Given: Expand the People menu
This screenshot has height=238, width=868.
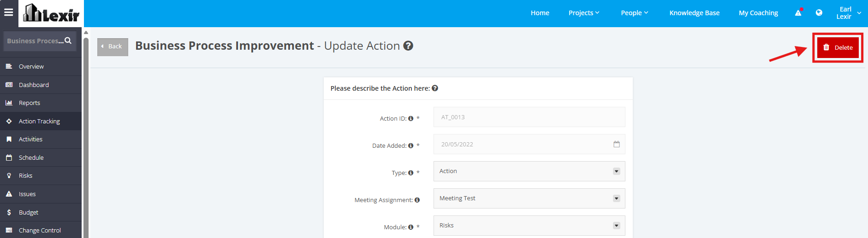Looking at the screenshot, I should [635, 13].
